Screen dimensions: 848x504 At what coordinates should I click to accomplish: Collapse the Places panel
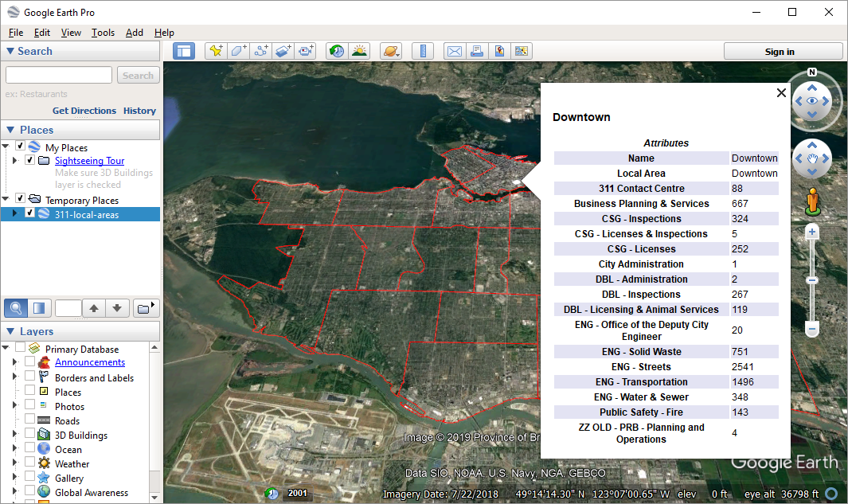coord(10,130)
